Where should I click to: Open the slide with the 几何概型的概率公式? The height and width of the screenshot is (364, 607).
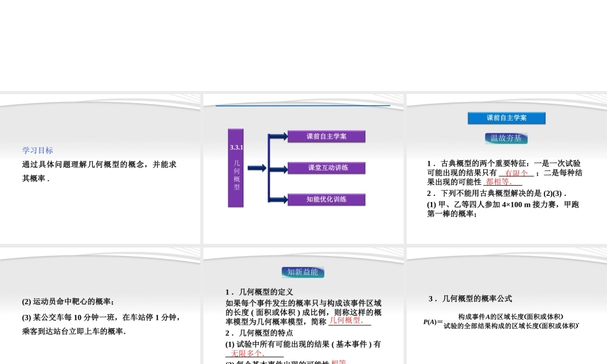point(507,306)
